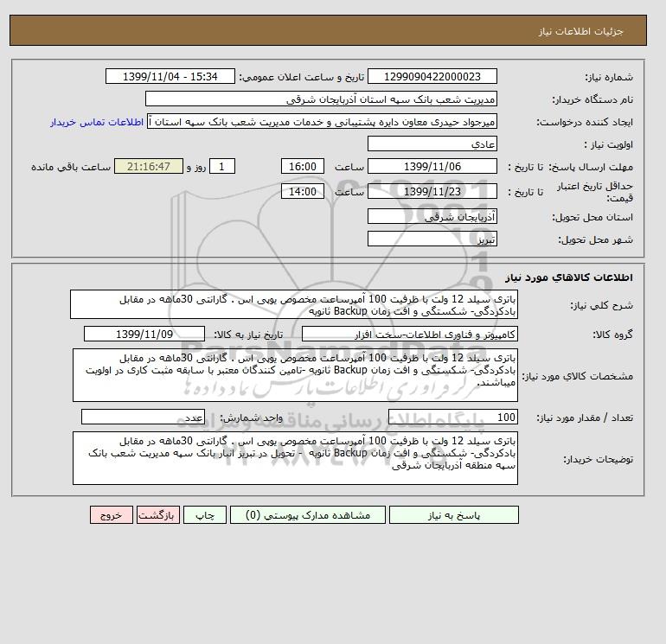Click the مهلت ارسال پاسخ label
The height and width of the screenshot is (644, 666).
(x=591, y=167)
